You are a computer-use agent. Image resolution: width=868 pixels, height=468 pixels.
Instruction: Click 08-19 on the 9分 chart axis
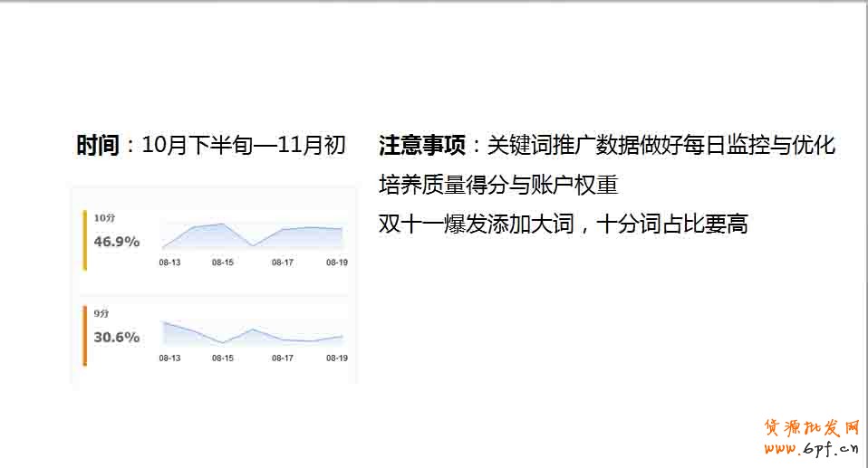pos(337,358)
